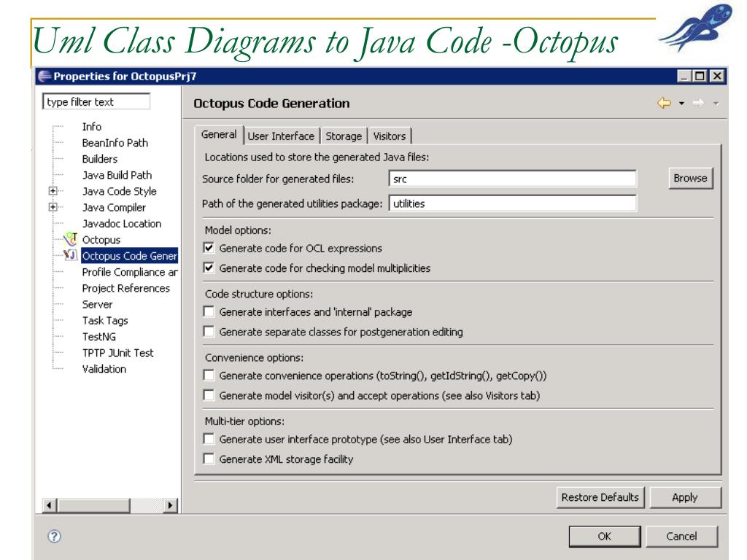Click the Apply button
747x560 pixels.
click(684, 497)
